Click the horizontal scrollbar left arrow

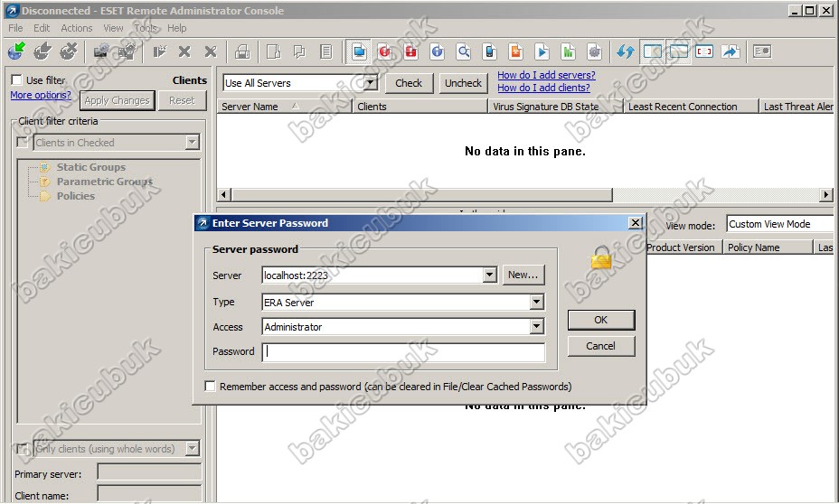[x=224, y=194]
